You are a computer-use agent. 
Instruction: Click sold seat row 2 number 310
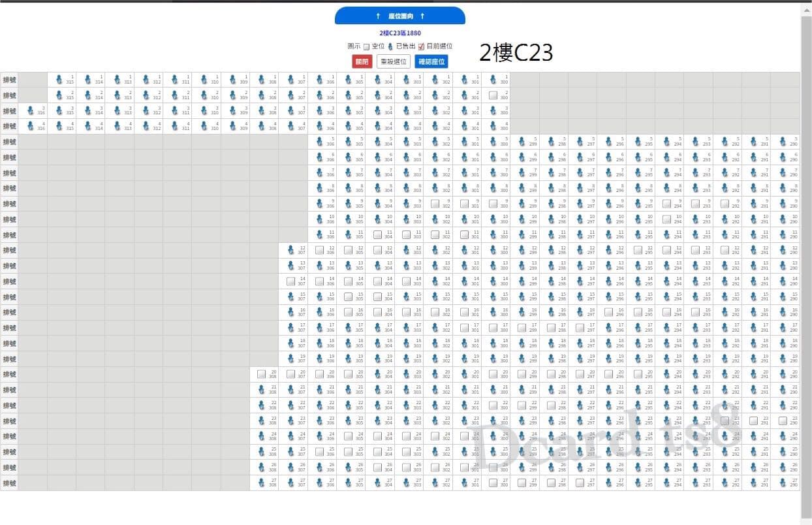pos(204,95)
